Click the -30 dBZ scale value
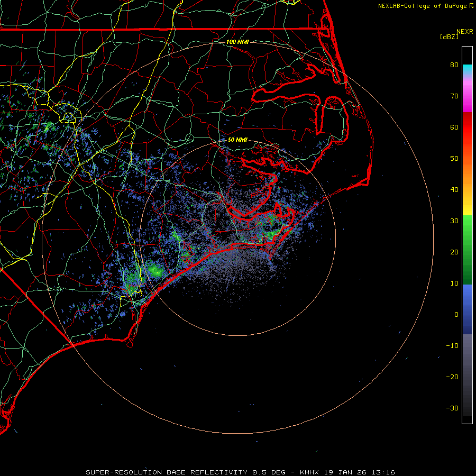 [x=452, y=408]
